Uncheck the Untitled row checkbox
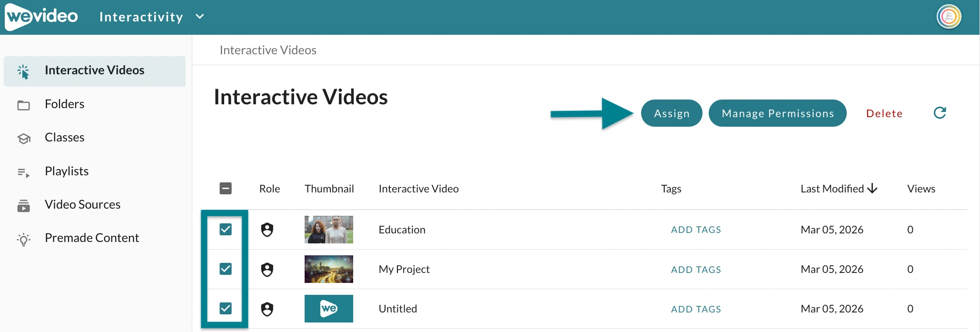Screen dimensions: 980x332 pos(226,309)
